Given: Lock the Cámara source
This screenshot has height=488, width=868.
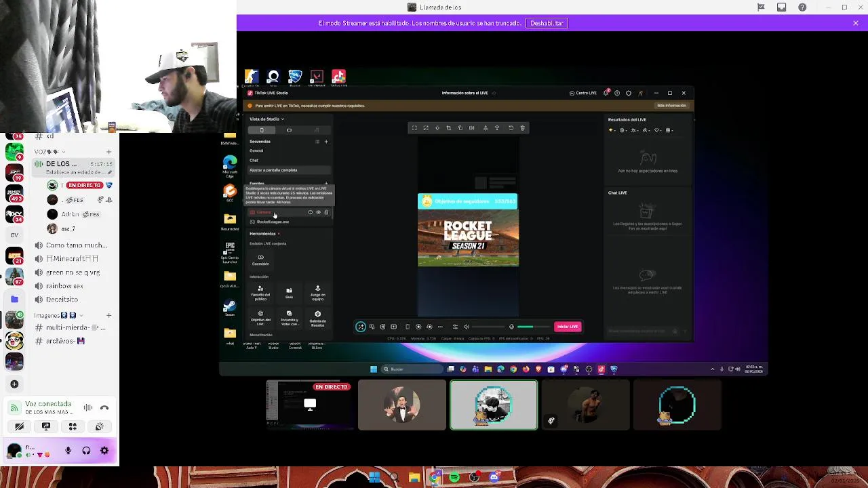Looking at the screenshot, I should pos(326,213).
